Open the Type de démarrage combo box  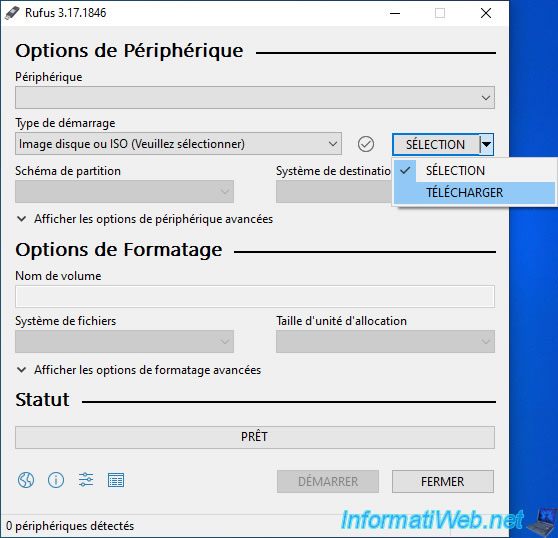pyautogui.click(x=178, y=144)
